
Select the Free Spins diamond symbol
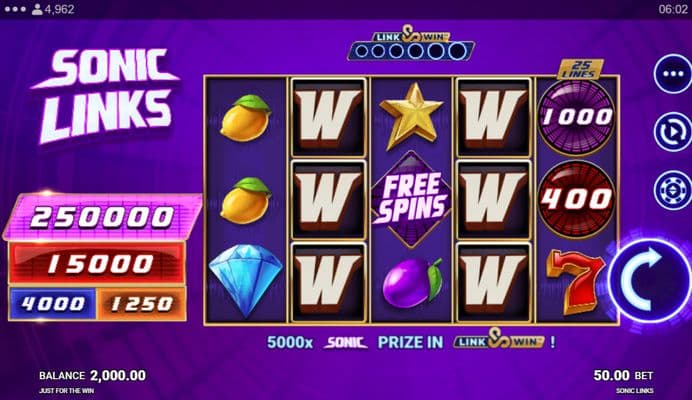click(x=411, y=199)
